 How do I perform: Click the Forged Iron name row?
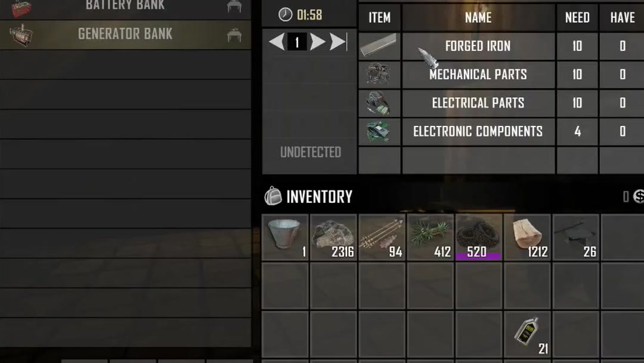coord(478,46)
